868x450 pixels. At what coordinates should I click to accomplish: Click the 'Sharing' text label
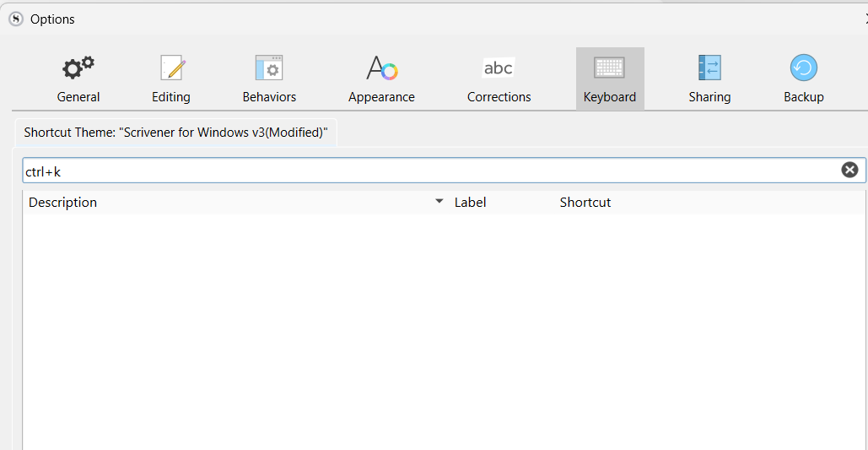(709, 97)
